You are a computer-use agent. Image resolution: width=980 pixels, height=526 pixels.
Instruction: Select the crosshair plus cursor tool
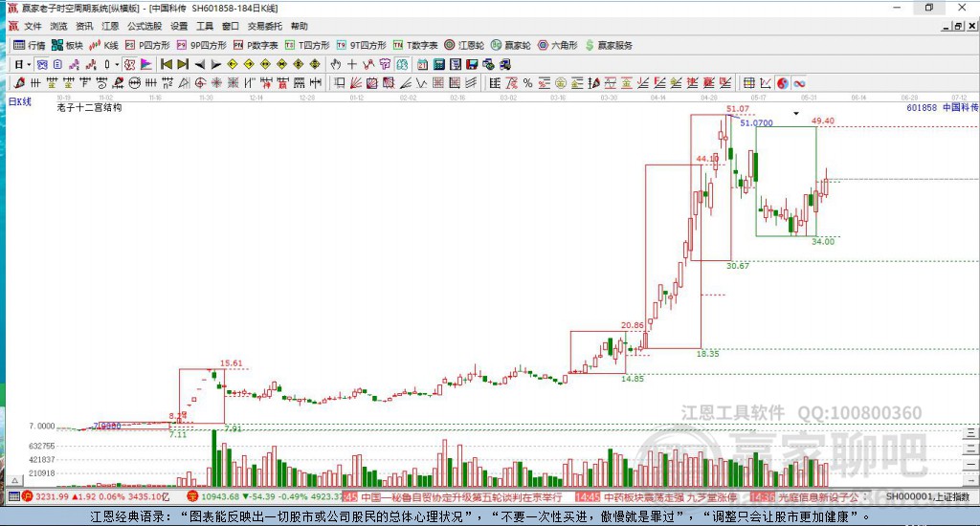click(x=352, y=64)
